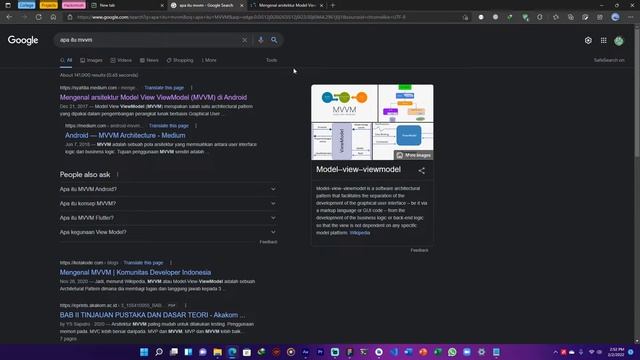The image size is (640, 360).
Task: Open 'Android — MVVM Architecture - Medium' result
Action: (125, 136)
